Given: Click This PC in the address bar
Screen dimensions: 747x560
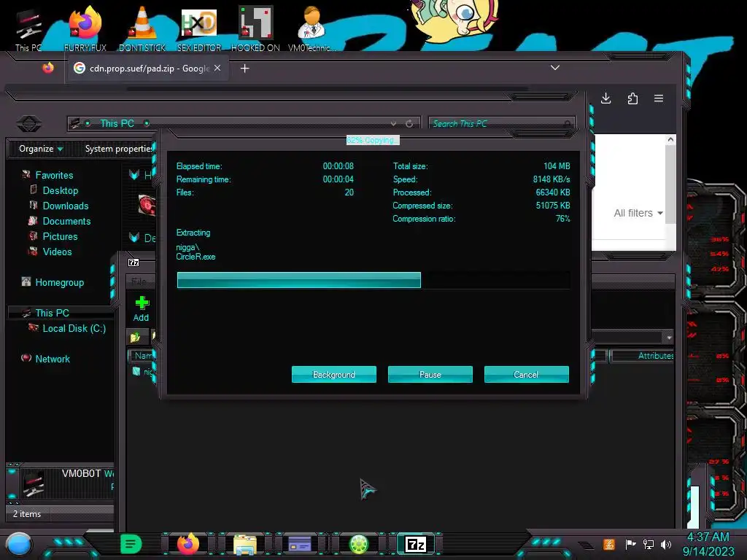Looking at the screenshot, I should pos(117,123).
